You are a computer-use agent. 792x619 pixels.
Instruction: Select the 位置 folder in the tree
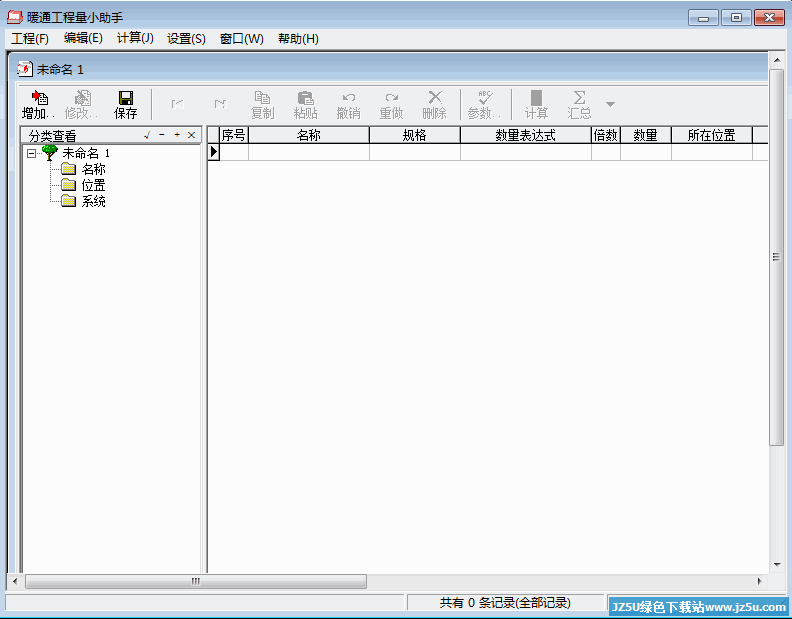(93, 185)
